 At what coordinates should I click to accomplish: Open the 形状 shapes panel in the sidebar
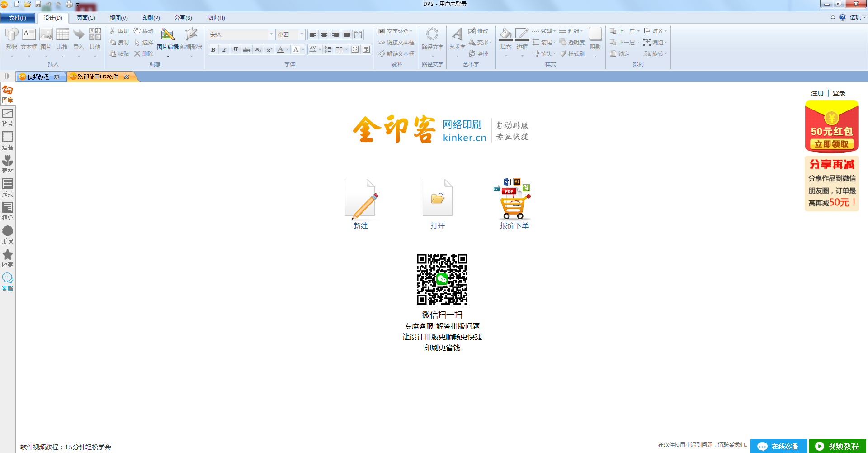(x=8, y=235)
